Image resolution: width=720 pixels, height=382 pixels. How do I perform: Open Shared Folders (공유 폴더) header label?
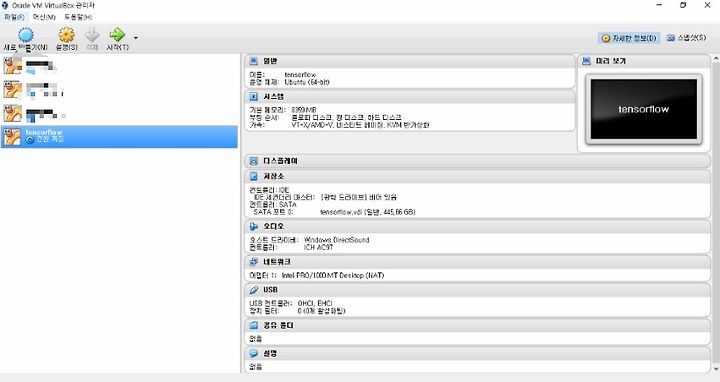click(278, 325)
